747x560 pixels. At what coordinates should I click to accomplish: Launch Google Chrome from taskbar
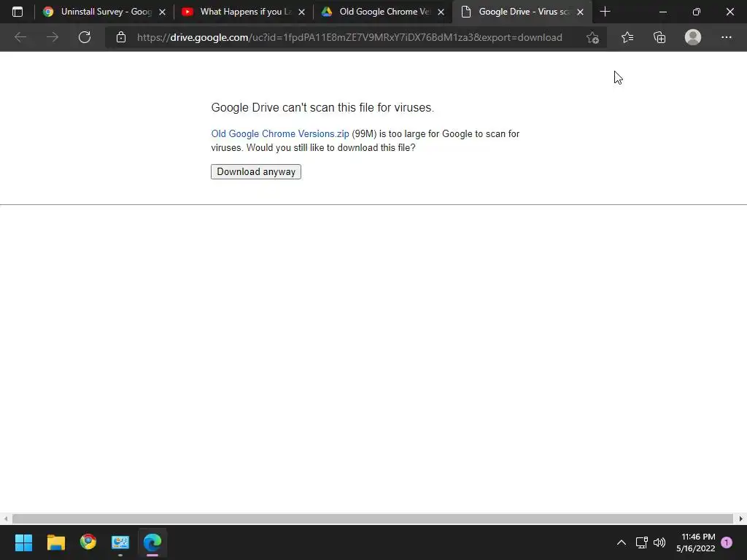[88, 542]
